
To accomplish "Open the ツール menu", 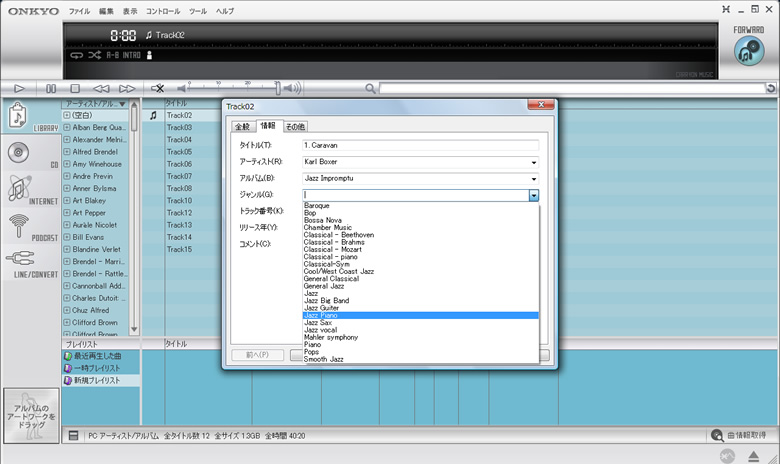I will coord(197,11).
